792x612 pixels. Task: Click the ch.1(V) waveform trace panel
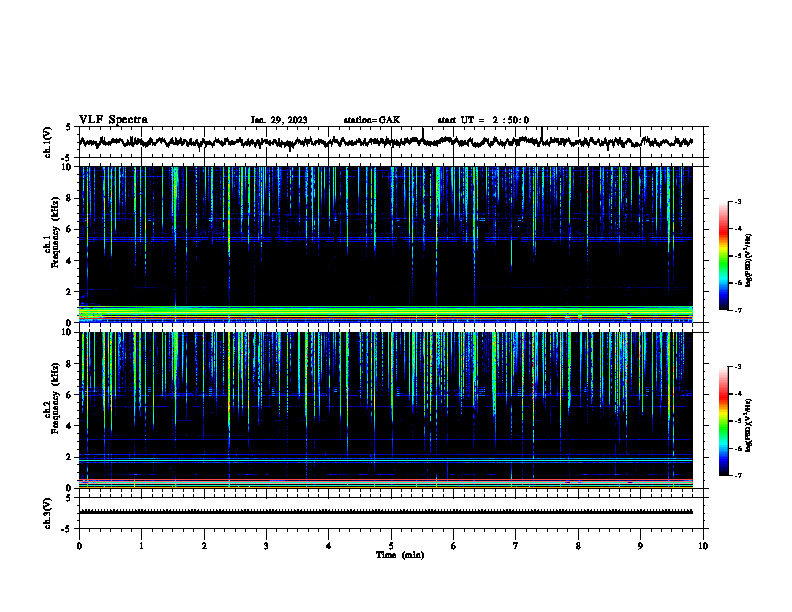click(x=393, y=142)
